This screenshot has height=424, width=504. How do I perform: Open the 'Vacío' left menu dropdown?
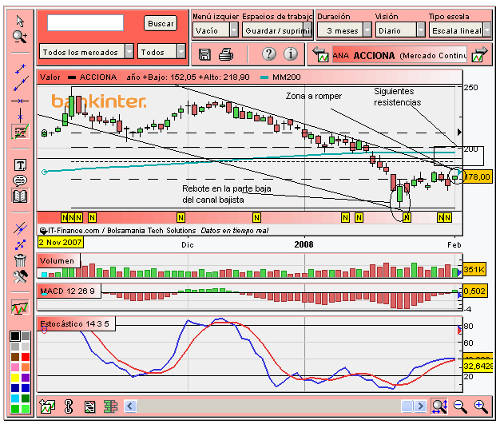[216, 30]
